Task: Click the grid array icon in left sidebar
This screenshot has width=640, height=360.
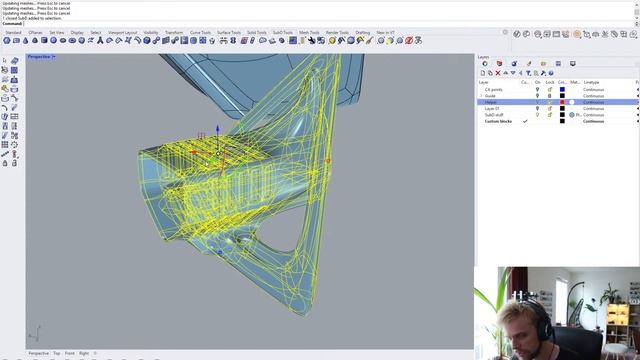Action: [x=5, y=144]
